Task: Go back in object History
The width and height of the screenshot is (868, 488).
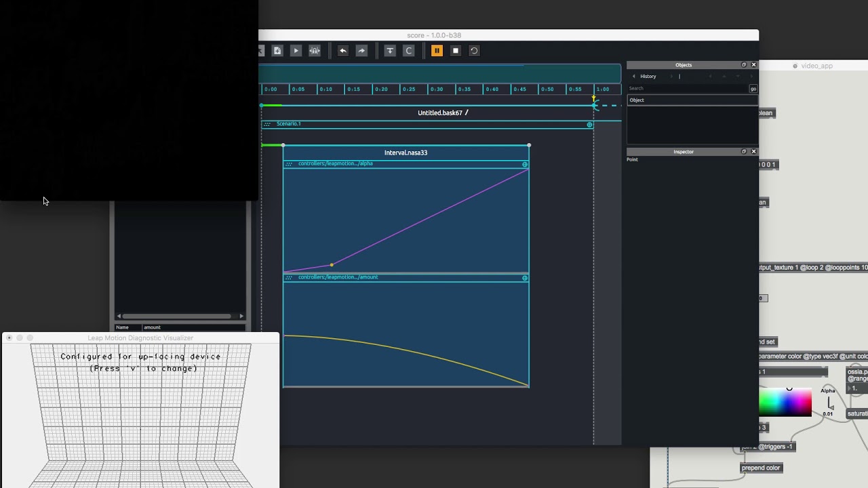Action: tap(634, 77)
